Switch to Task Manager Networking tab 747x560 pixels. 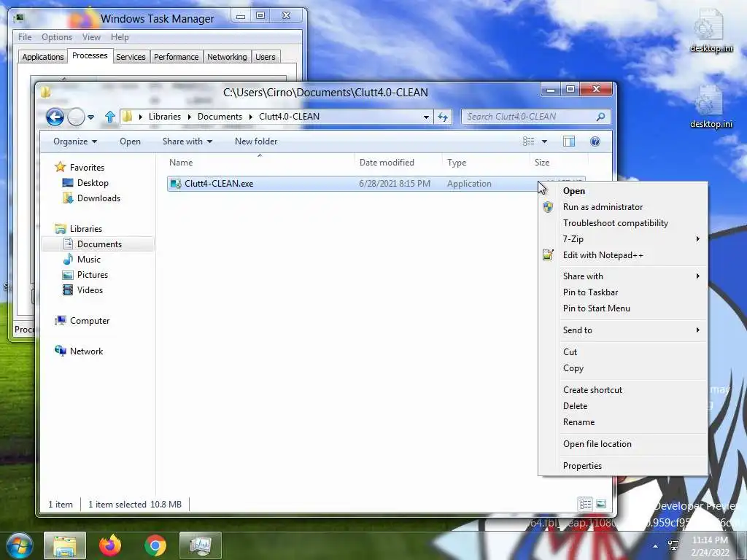(x=227, y=57)
